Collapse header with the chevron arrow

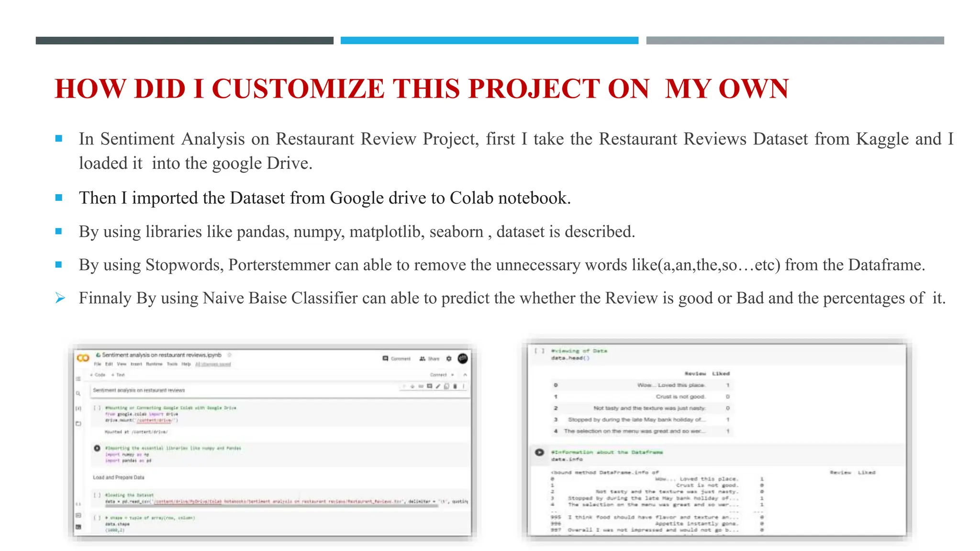point(465,375)
